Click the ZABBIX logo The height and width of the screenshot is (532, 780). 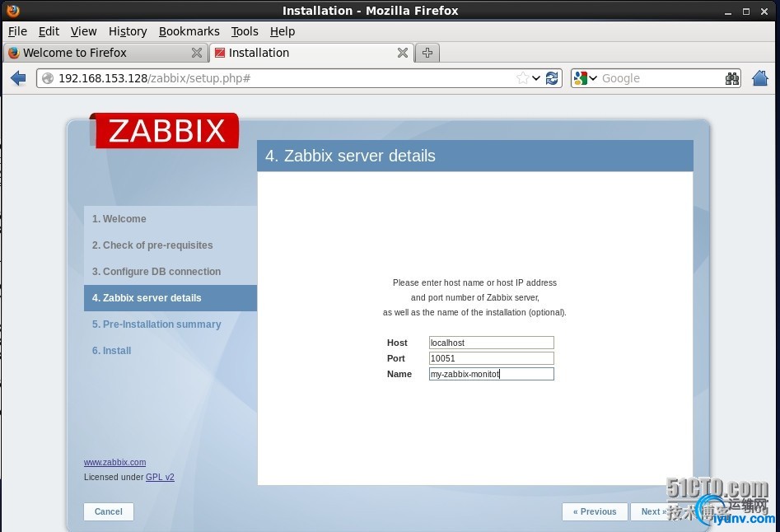click(165, 130)
